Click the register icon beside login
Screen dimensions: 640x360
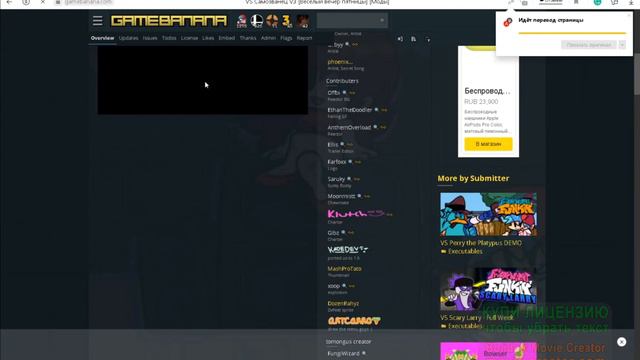413,39
